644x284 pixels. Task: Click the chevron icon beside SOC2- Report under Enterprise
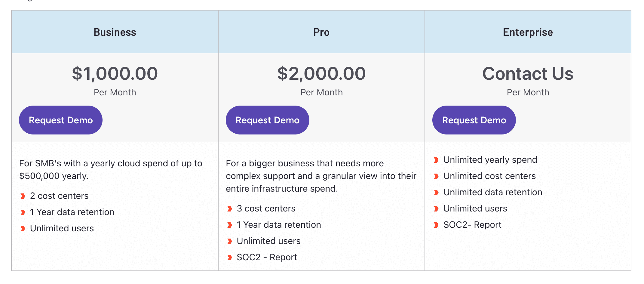(436, 225)
